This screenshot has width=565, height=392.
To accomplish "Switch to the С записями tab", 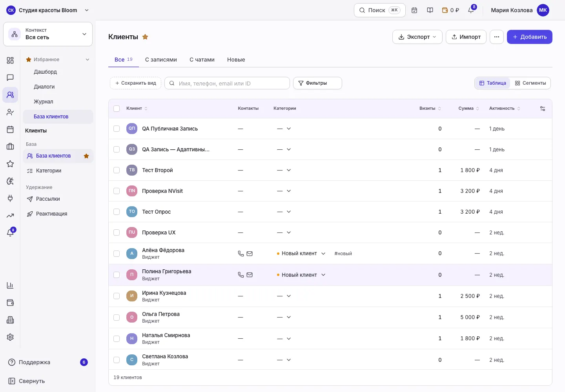I will [161, 60].
